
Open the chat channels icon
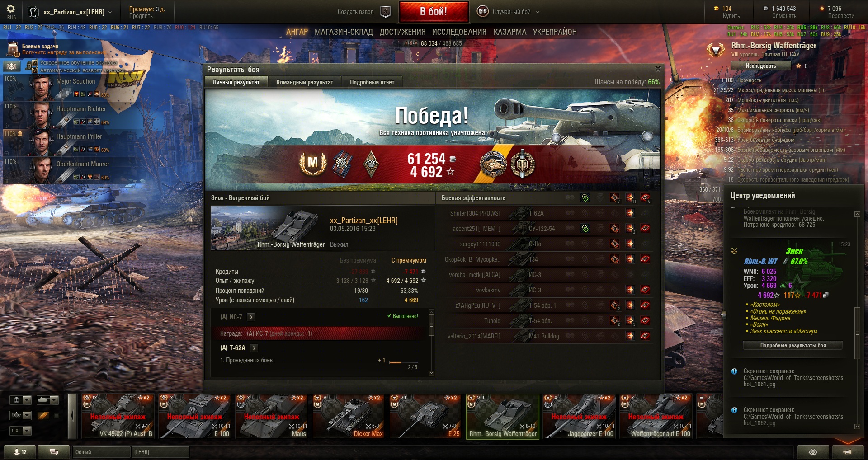pyautogui.click(x=53, y=452)
